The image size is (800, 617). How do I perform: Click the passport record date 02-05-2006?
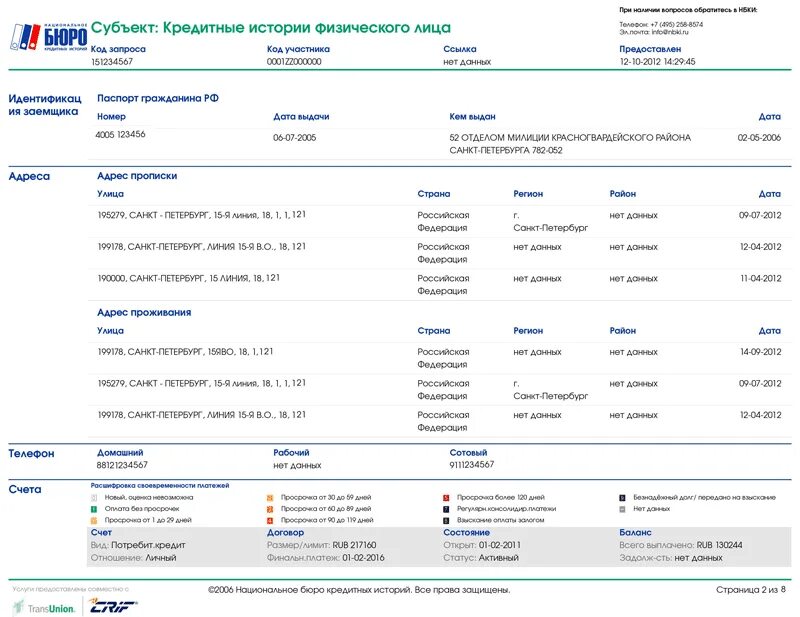[x=759, y=137]
